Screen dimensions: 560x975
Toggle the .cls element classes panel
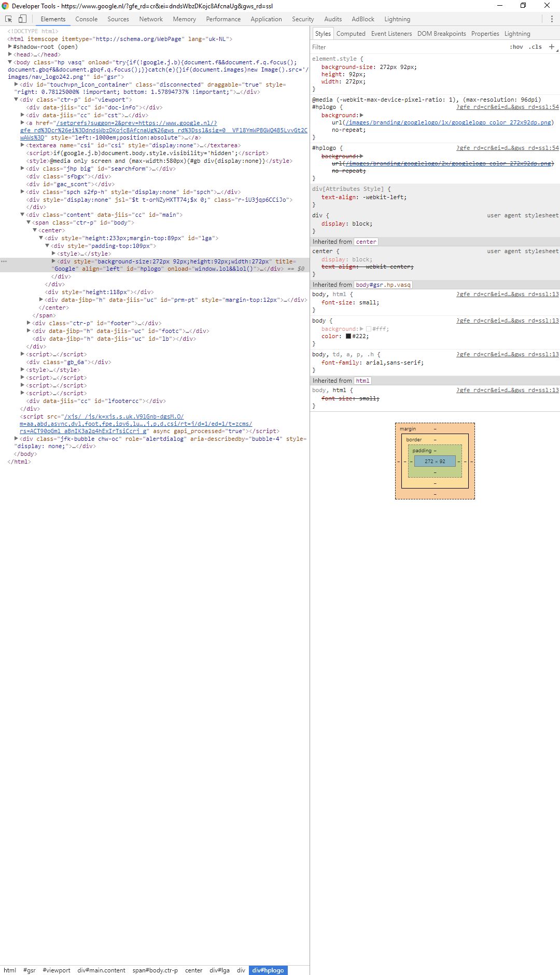point(536,47)
